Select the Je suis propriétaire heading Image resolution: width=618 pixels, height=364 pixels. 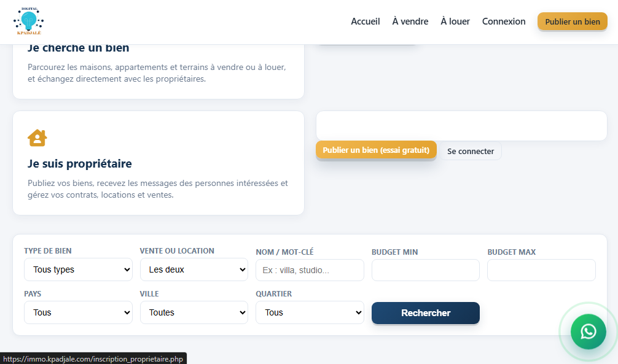[80, 163]
